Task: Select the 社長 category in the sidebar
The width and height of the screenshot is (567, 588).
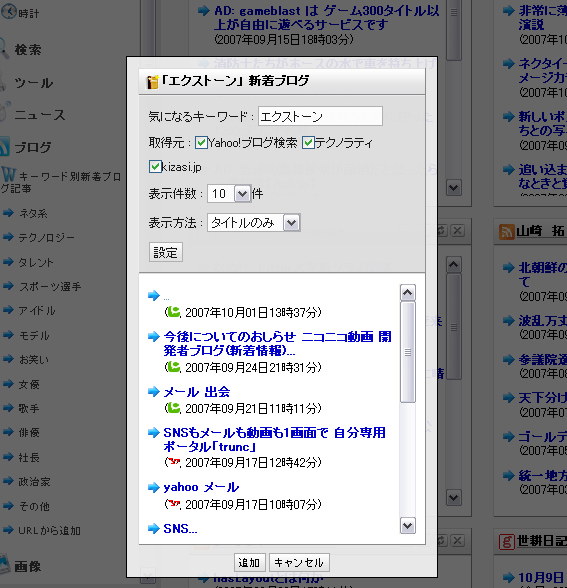Action: click(x=29, y=457)
